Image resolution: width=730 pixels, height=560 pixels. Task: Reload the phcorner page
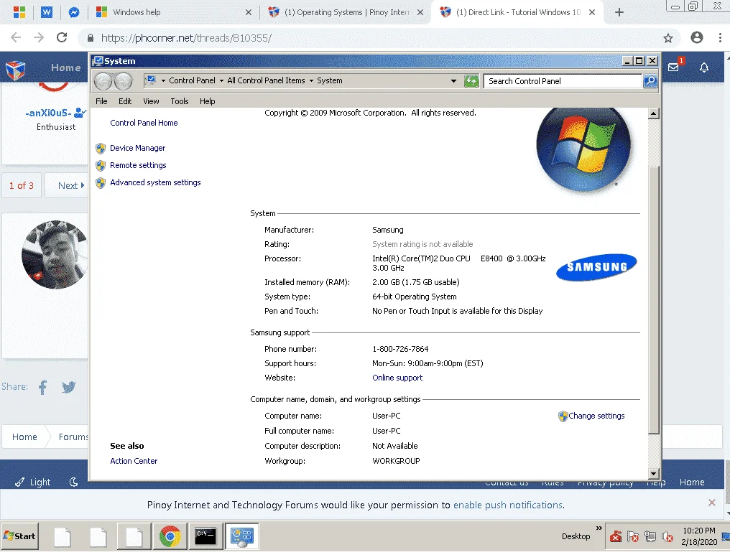[x=62, y=37]
